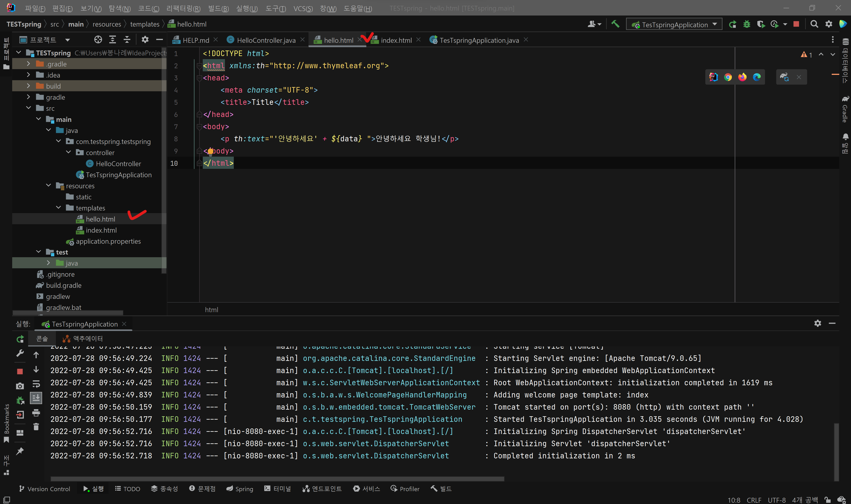Viewport: 851px width, 504px height.
Task: Expand the build folder
Action: (x=29, y=86)
